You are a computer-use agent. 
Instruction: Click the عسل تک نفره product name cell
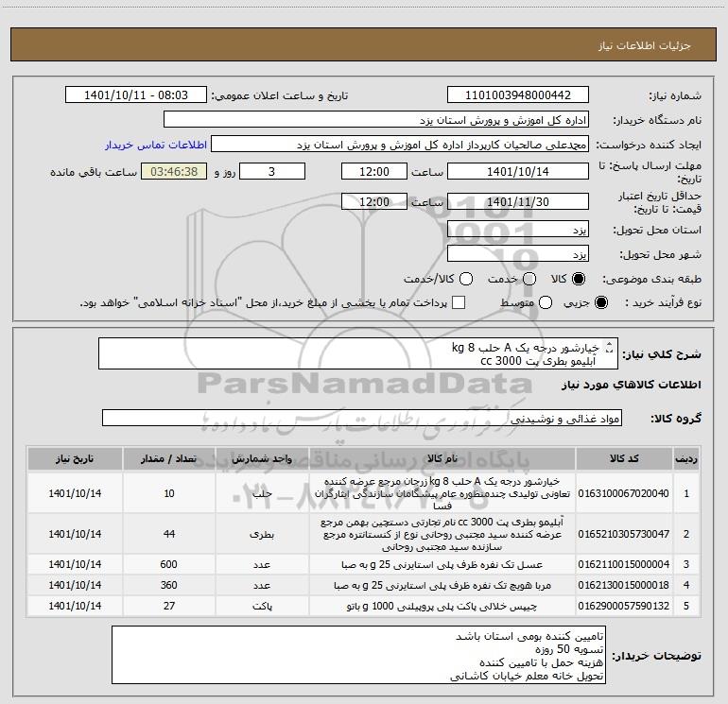pos(442,564)
